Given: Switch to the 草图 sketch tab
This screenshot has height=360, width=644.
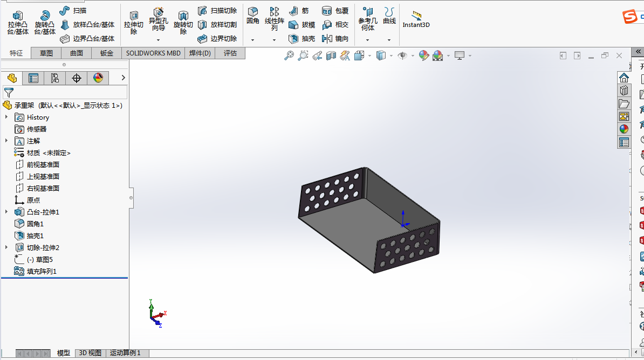Looking at the screenshot, I should click(46, 53).
